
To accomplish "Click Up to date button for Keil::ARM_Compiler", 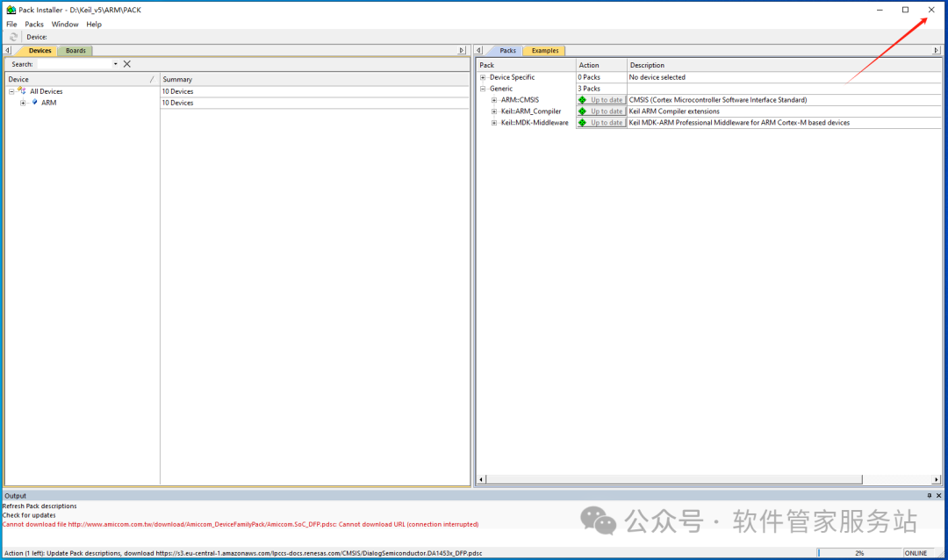I will (x=601, y=111).
